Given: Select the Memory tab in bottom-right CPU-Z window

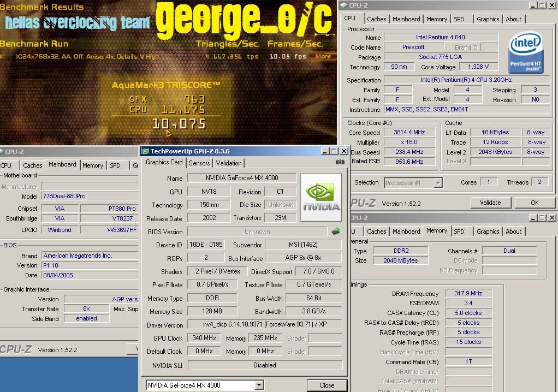Looking at the screenshot, I should (437, 230).
